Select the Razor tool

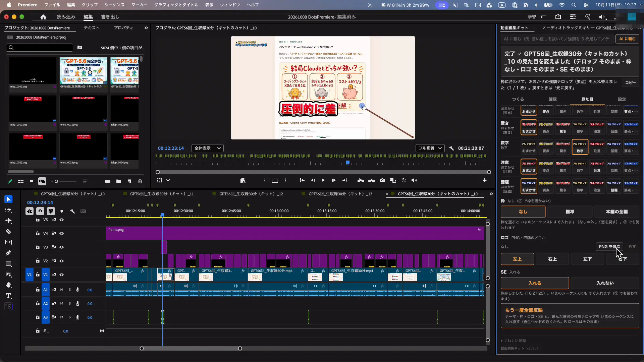point(8,232)
